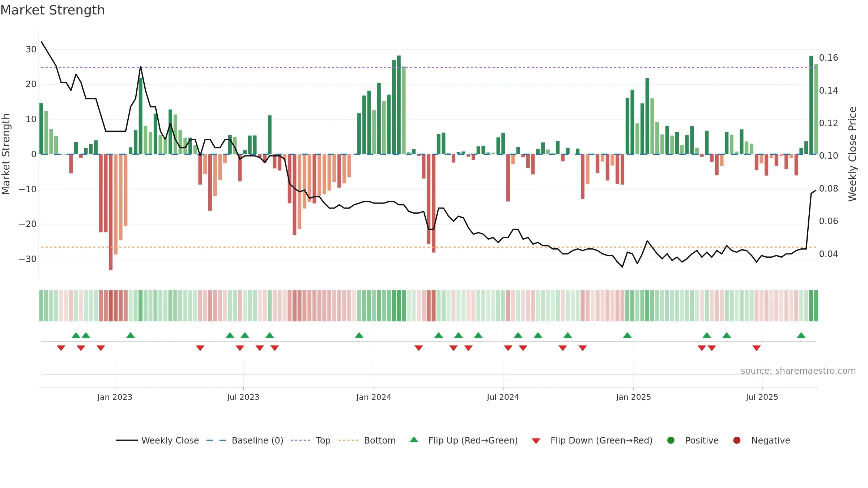
Task: Click the 0.04 right-axis tick label
Action: click(829, 254)
